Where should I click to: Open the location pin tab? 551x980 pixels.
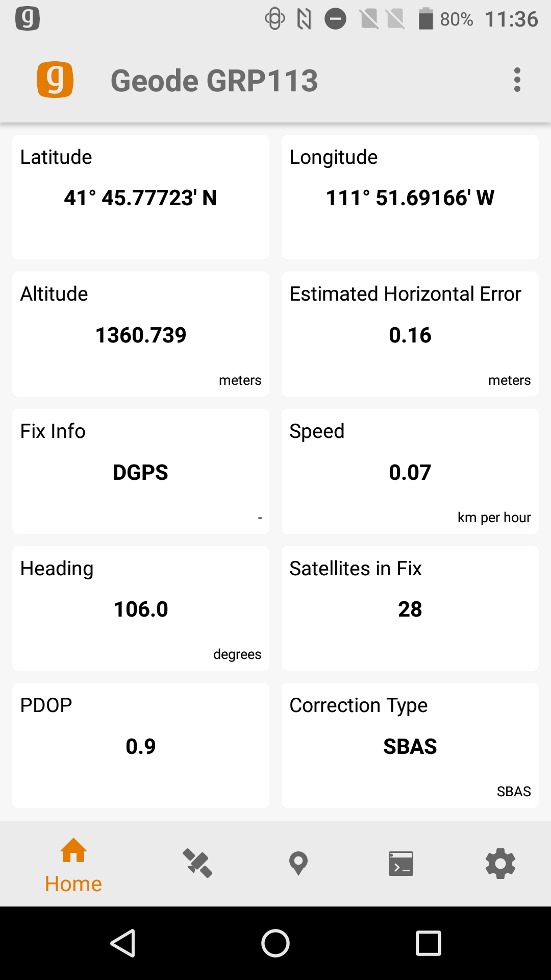(298, 863)
